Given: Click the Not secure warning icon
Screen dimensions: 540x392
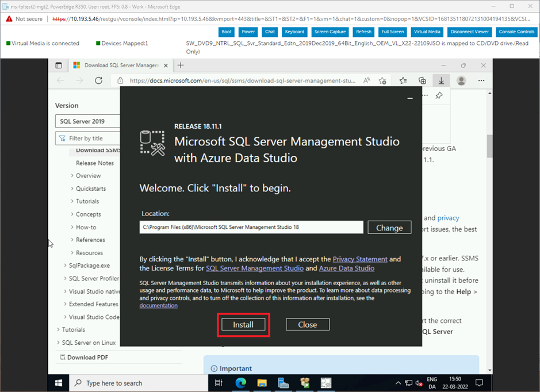Looking at the screenshot, I should (9, 19).
